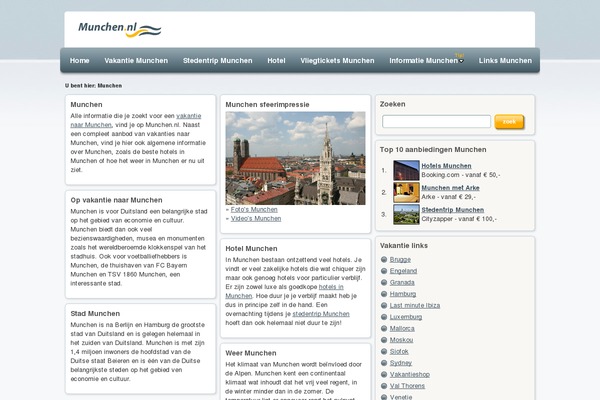The image size is (600, 400).
Task: Open the Mallorca vakantie link
Action: click(402, 328)
